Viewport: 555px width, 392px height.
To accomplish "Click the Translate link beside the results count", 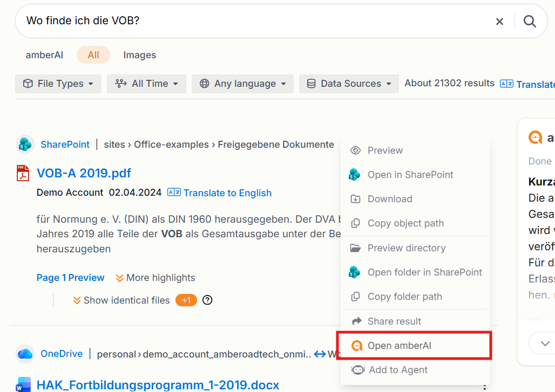I will pyautogui.click(x=535, y=84).
